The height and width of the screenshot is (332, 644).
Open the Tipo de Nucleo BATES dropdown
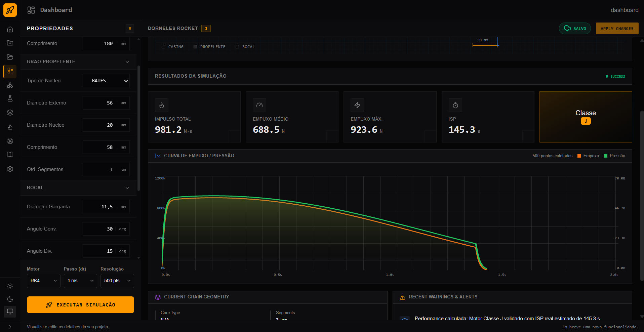tap(106, 81)
